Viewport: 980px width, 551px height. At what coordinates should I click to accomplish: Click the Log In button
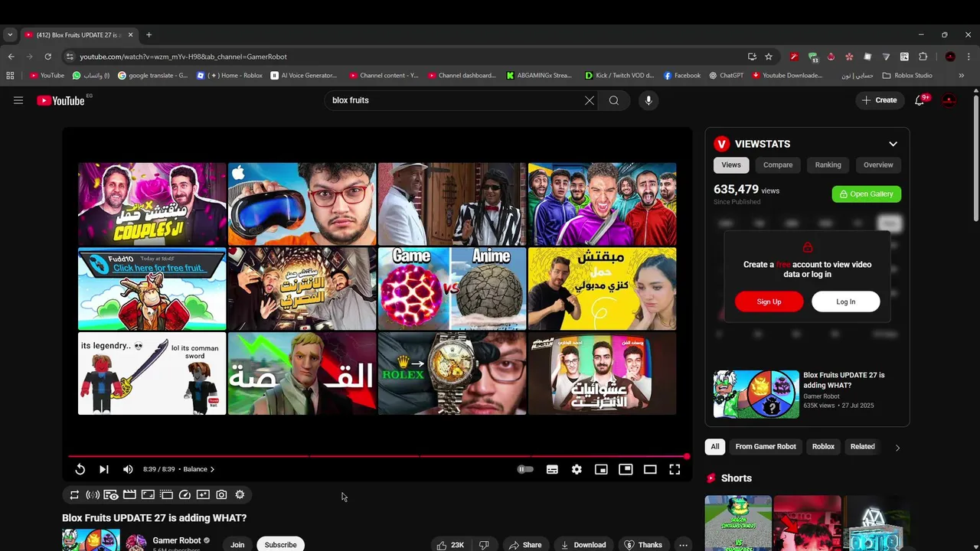tap(846, 302)
